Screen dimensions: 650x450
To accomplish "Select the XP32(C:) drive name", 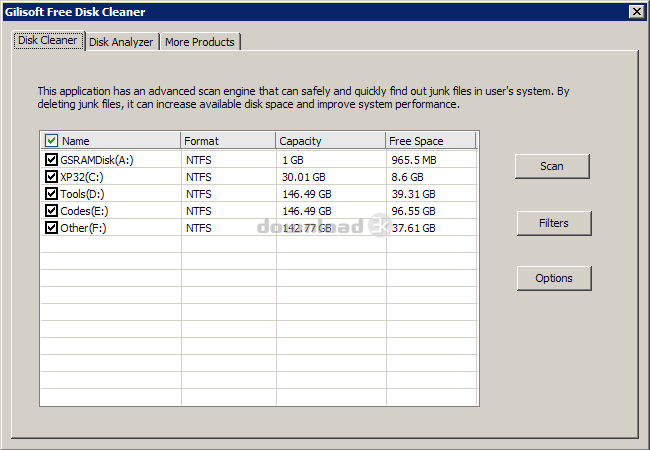I will tap(82, 177).
